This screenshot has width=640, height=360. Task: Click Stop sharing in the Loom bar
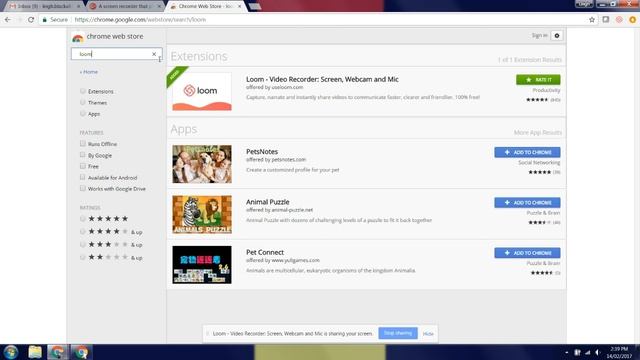(x=398, y=333)
